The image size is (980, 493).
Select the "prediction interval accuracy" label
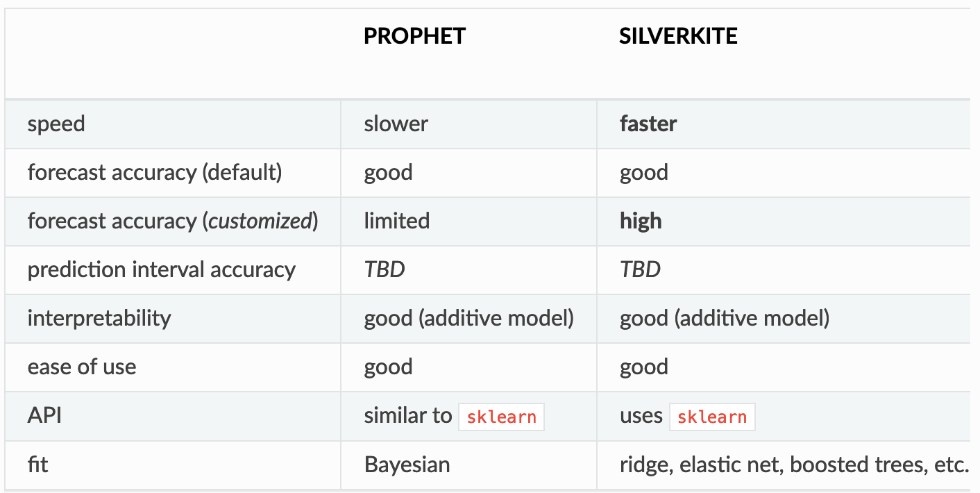pyautogui.click(x=162, y=270)
